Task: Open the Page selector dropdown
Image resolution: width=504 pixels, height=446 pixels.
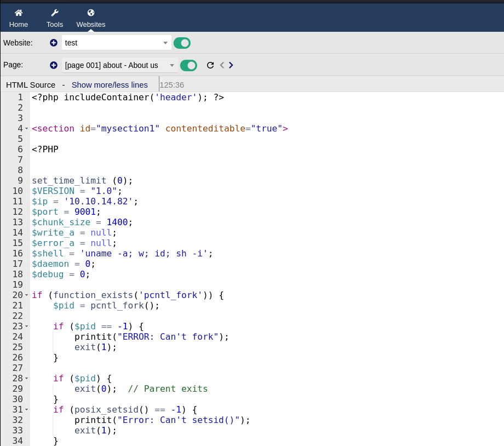Action: click(119, 65)
